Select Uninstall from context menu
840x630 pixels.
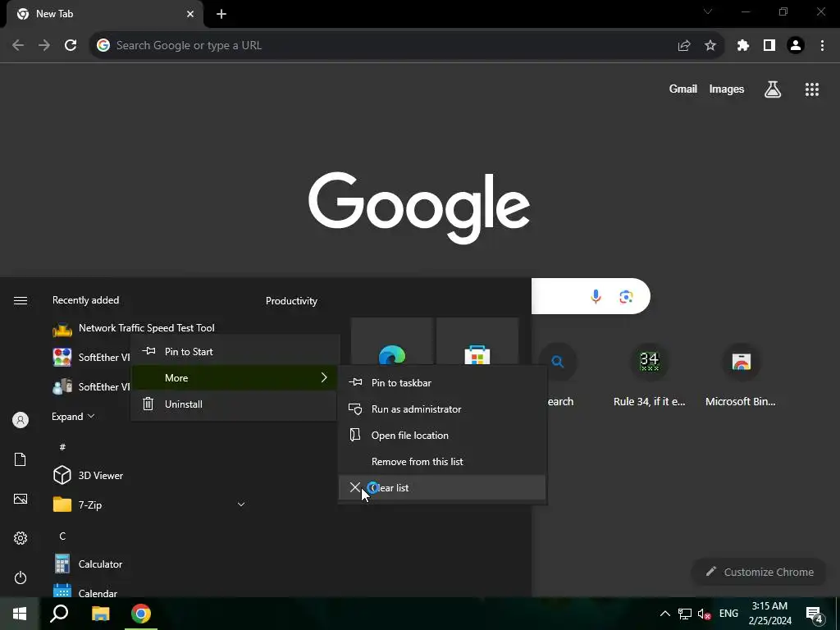pyautogui.click(x=235, y=404)
